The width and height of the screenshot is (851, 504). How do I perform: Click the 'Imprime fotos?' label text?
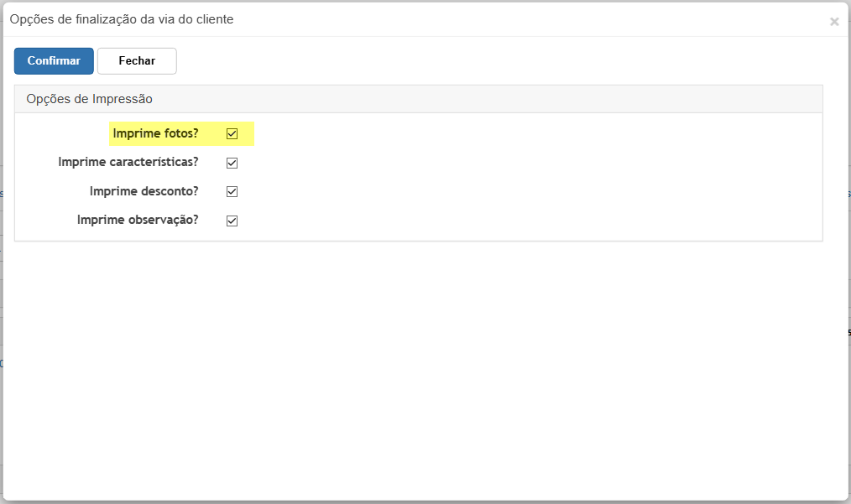[x=156, y=133]
